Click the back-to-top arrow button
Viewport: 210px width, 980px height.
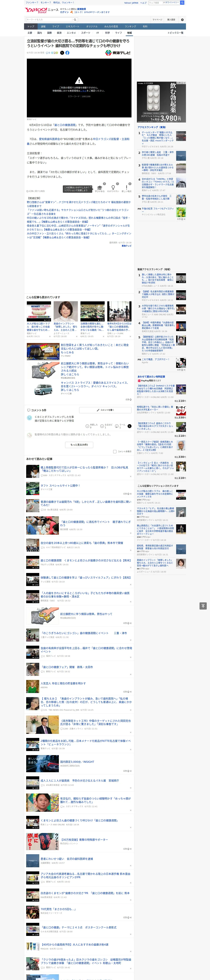pyautogui.click(x=203, y=606)
